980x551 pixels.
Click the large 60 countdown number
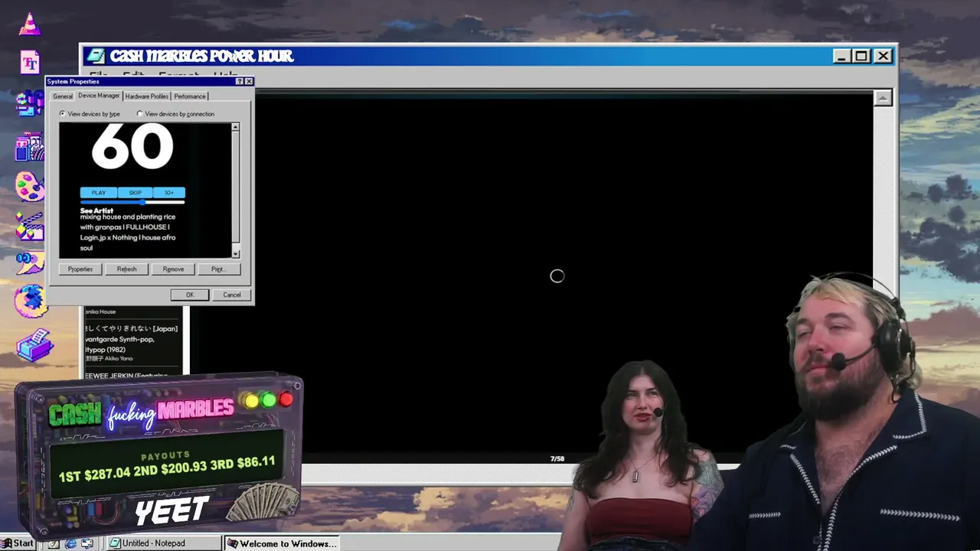point(132,147)
